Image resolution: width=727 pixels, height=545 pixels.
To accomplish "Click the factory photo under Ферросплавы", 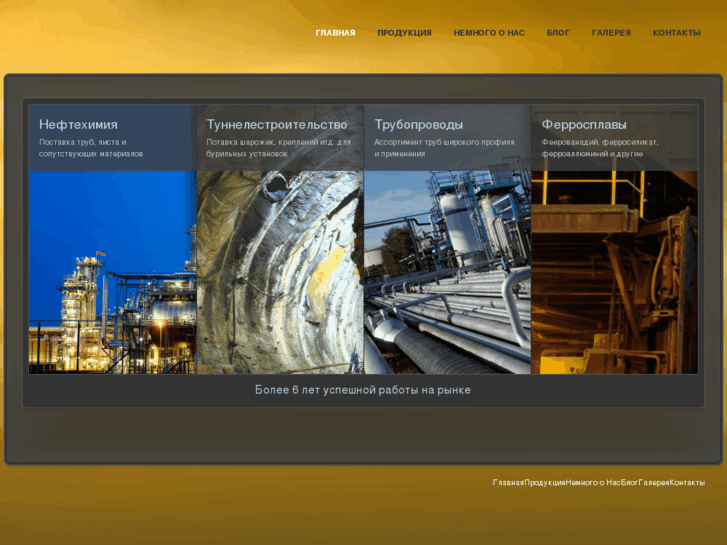I will tap(615, 272).
